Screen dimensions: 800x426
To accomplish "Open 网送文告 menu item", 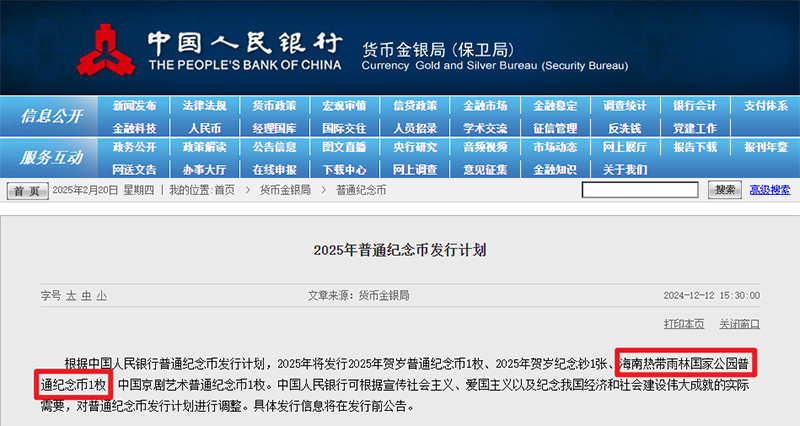I will (x=134, y=169).
